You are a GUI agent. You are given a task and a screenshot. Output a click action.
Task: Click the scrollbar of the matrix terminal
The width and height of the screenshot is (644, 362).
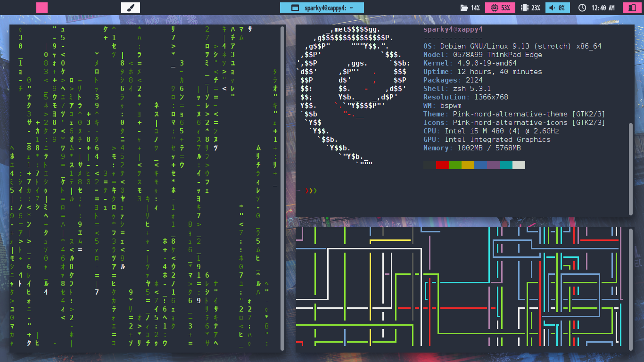282,189
